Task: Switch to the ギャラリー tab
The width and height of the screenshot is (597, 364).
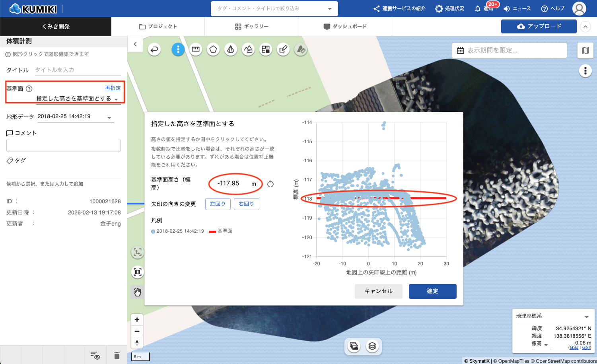Action: click(x=251, y=27)
